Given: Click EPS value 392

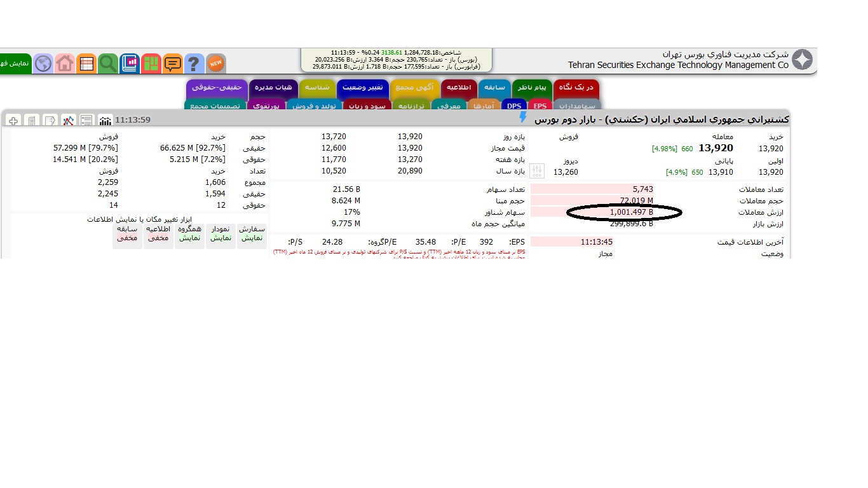Looking at the screenshot, I should (x=487, y=242).
